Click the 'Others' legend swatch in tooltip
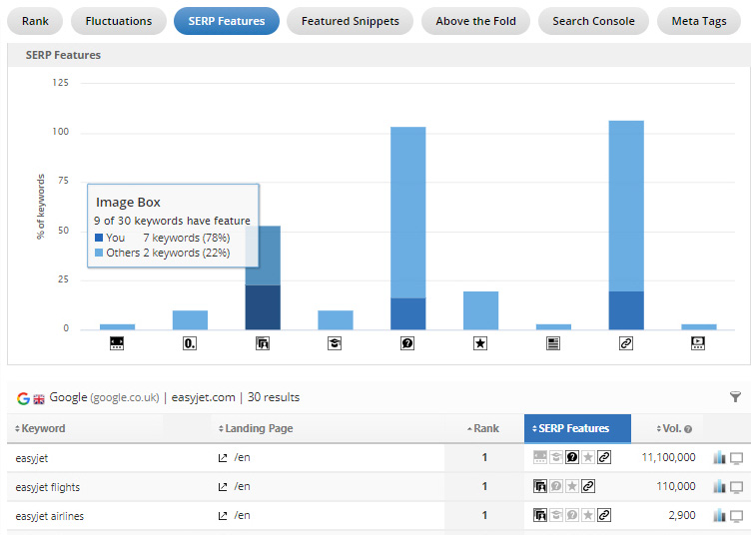This screenshot has height=535, width=756. [99, 253]
